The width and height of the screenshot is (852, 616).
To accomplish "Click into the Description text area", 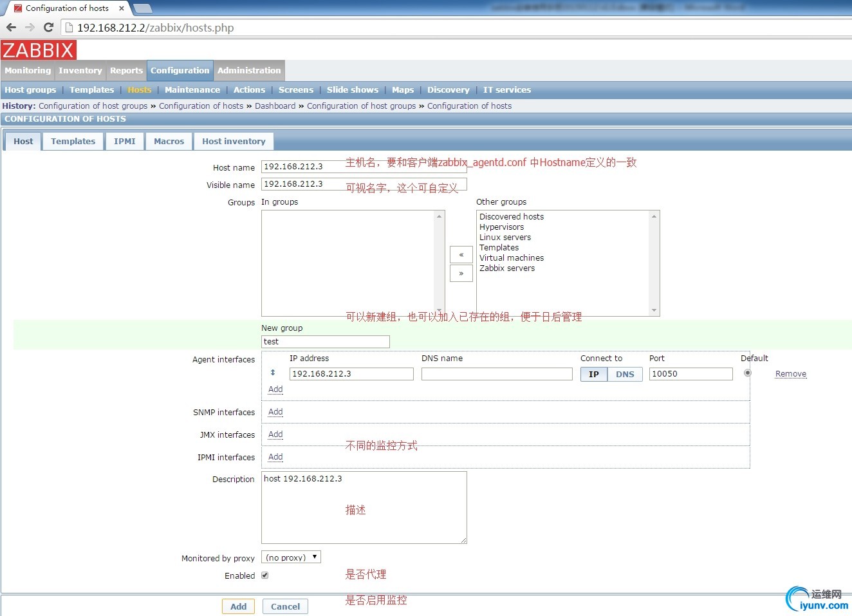I will pyautogui.click(x=364, y=508).
